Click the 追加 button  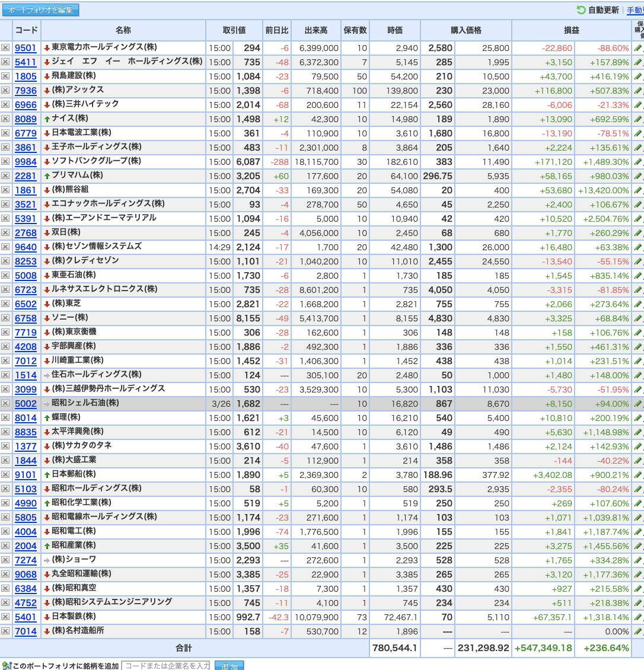[x=229, y=666]
